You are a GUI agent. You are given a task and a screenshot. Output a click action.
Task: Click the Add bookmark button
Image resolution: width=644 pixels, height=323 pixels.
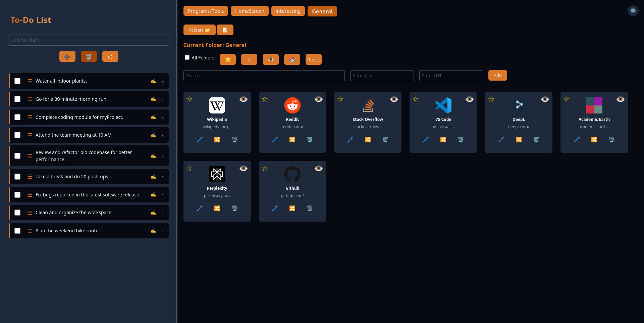click(497, 76)
